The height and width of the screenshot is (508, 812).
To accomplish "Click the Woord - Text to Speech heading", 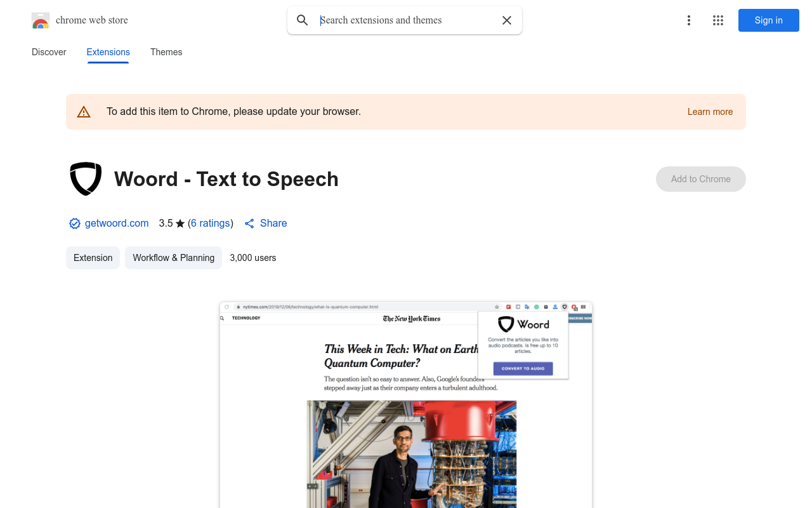I will pos(226,179).
